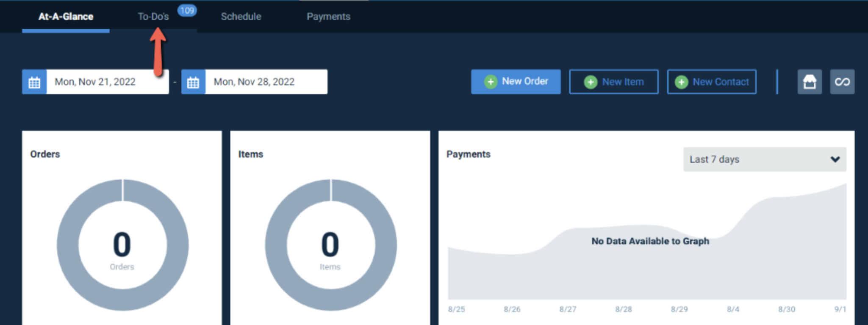Click the 8/29 axis label
868x325 pixels.
[x=679, y=309]
